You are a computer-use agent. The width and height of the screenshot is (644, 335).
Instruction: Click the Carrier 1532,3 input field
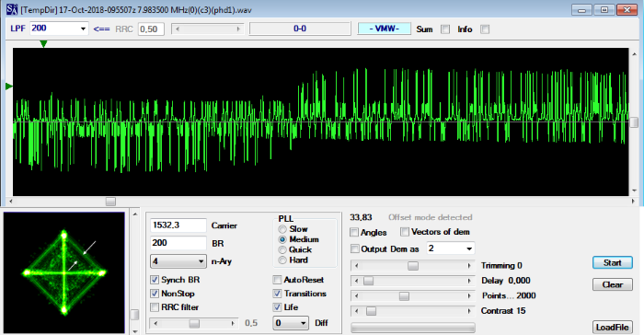[x=178, y=225]
